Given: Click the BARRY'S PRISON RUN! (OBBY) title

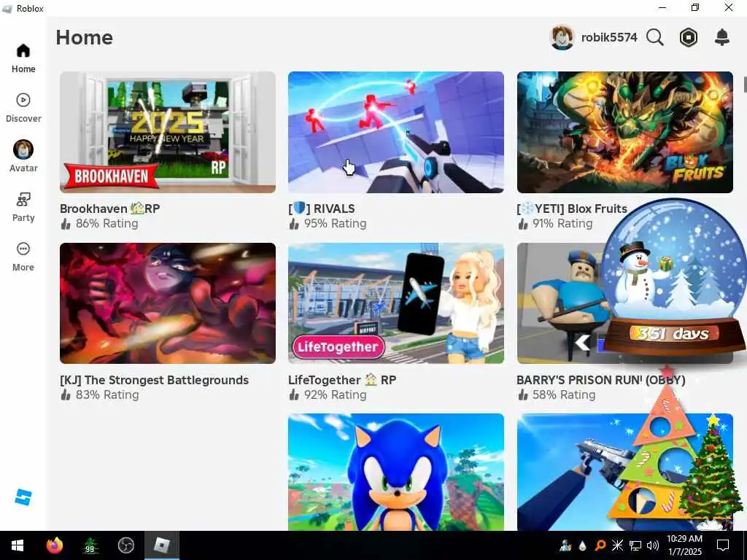Looking at the screenshot, I should coord(601,380).
